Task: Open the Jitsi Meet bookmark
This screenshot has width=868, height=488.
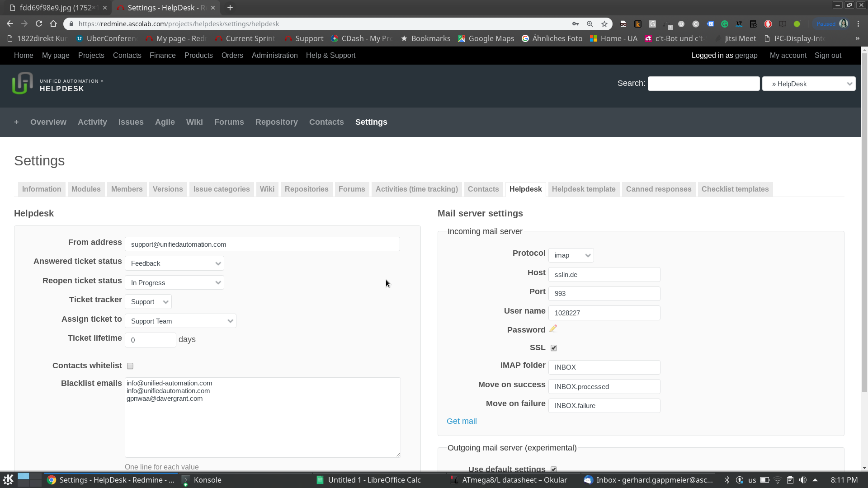Action: (x=735, y=38)
